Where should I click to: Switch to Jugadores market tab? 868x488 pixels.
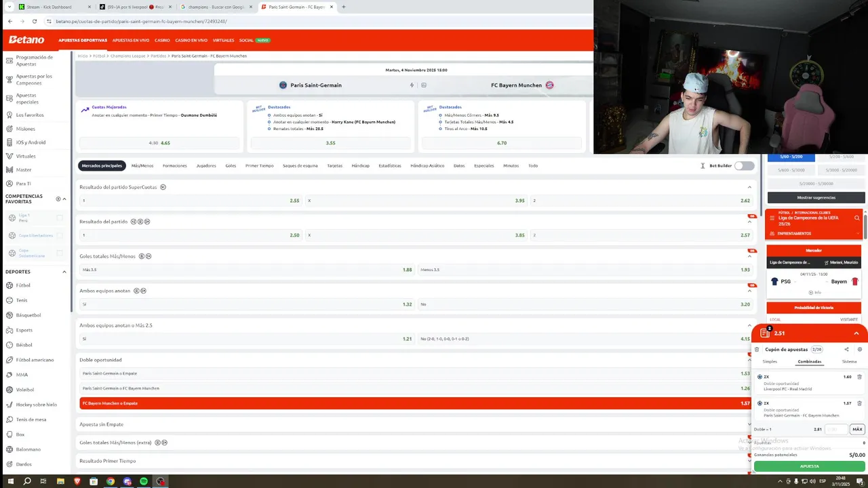pyautogui.click(x=206, y=165)
